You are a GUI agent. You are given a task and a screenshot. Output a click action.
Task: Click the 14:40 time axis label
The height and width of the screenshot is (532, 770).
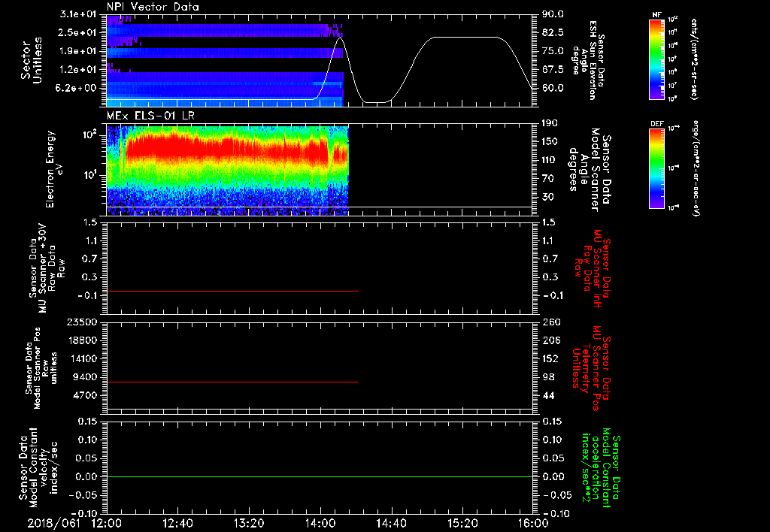coord(391,523)
